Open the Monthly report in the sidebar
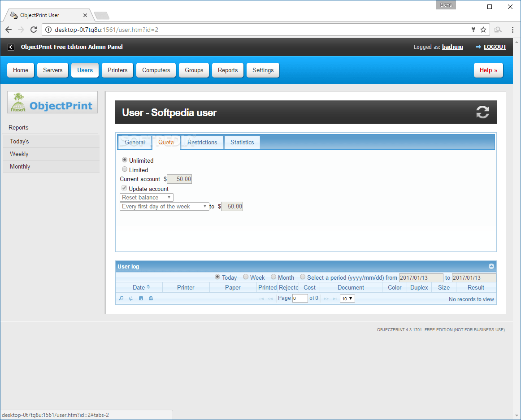The height and width of the screenshot is (420, 521). click(x=51, y=166)
